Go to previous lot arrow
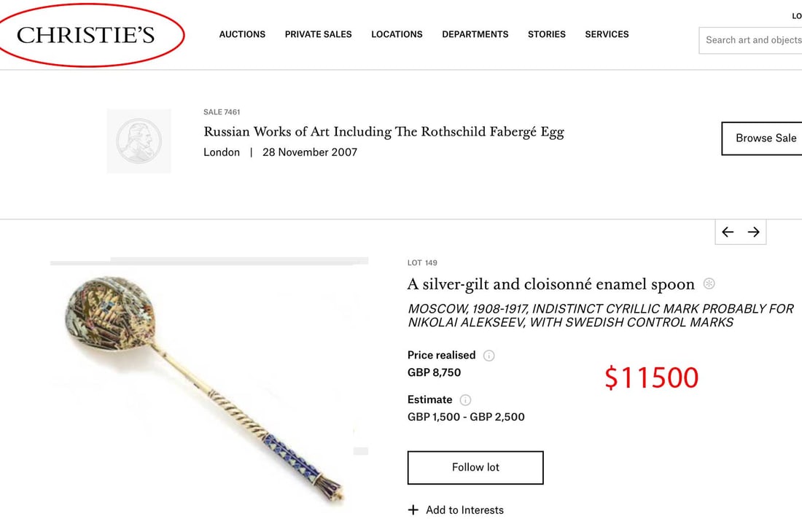Viewport: 802px width, 532px height. click(728, 232)
